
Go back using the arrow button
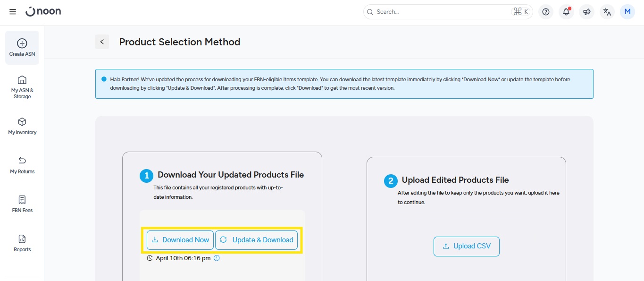pos(102,42)
